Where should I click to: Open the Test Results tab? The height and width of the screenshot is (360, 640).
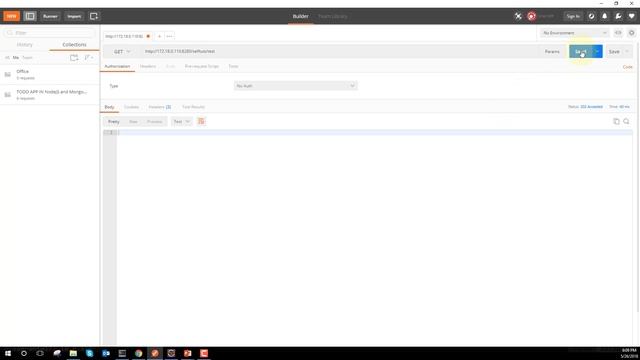[x=193, y=107]
